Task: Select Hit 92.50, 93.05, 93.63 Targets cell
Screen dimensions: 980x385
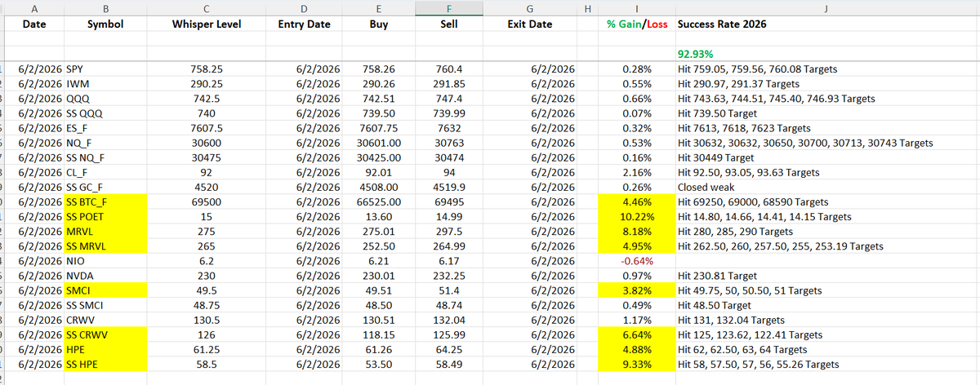Action: pos(827,172)
